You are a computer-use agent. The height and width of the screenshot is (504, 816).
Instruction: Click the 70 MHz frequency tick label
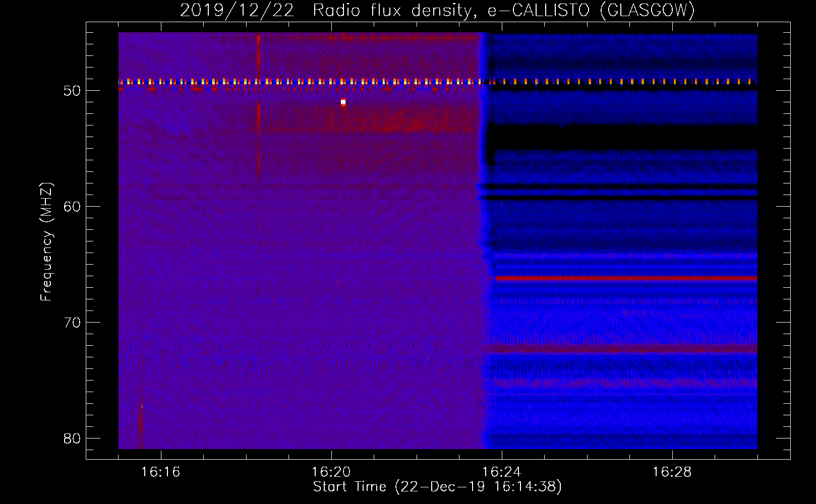point(72,323)
